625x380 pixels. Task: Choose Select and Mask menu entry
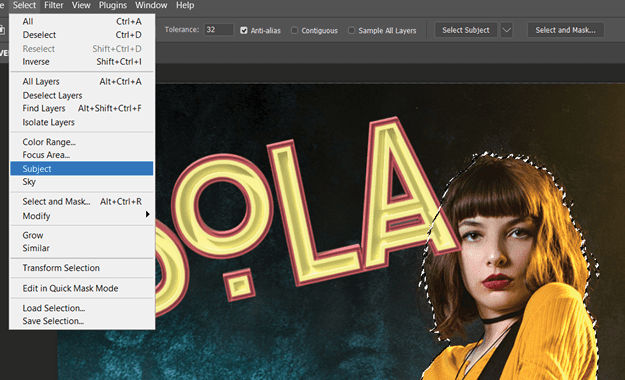point(82,202)
